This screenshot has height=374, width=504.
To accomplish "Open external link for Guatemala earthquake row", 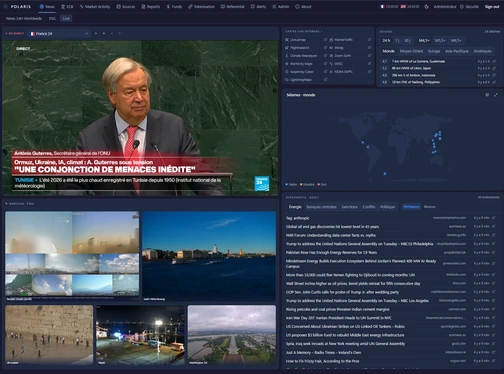I will (494, 62).
